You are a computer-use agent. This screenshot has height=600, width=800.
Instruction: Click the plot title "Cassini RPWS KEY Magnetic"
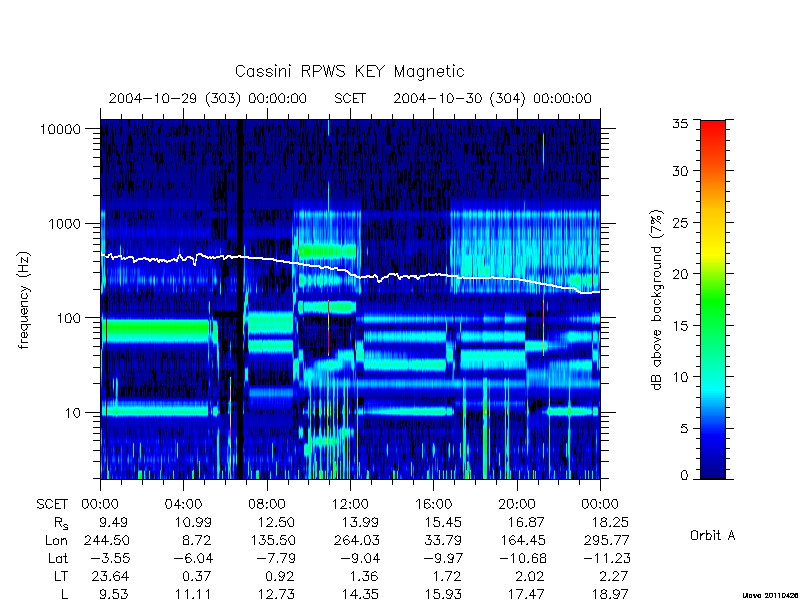tap(349, 72)
